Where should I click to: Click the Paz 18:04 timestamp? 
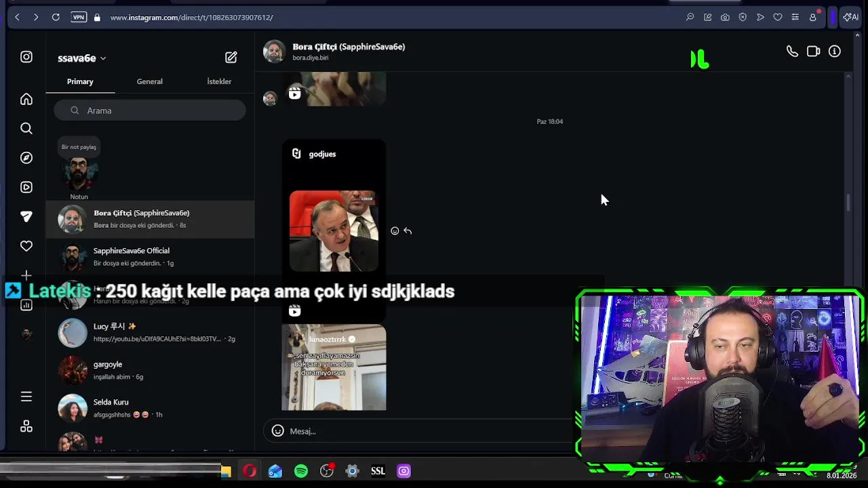click(550, 121)
